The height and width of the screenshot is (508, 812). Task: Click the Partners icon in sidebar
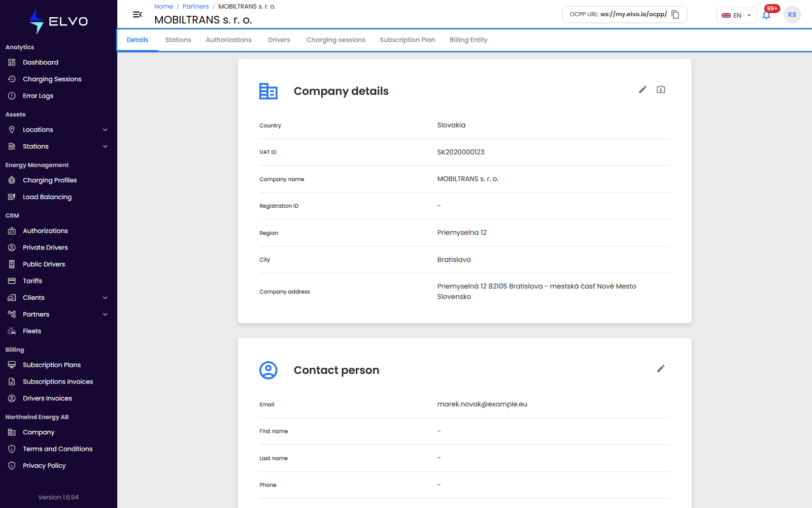12,314
